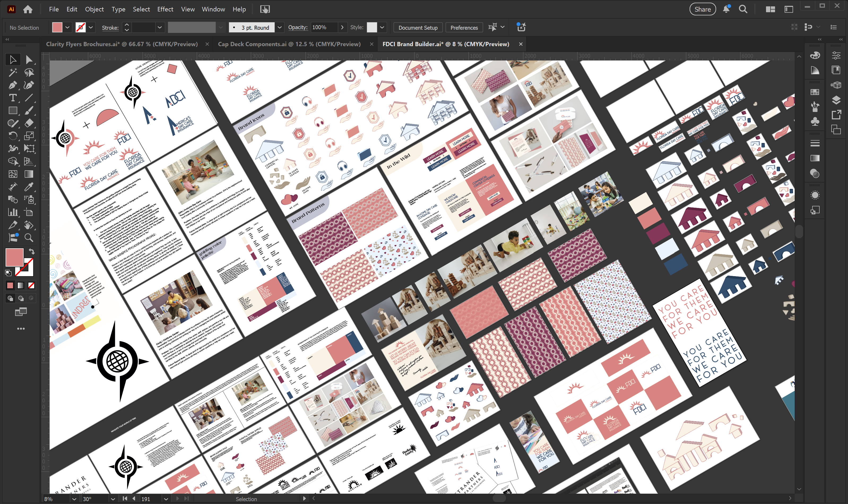
Task: Click swap fill and stroke arrow
Action: tap(32, 252)
